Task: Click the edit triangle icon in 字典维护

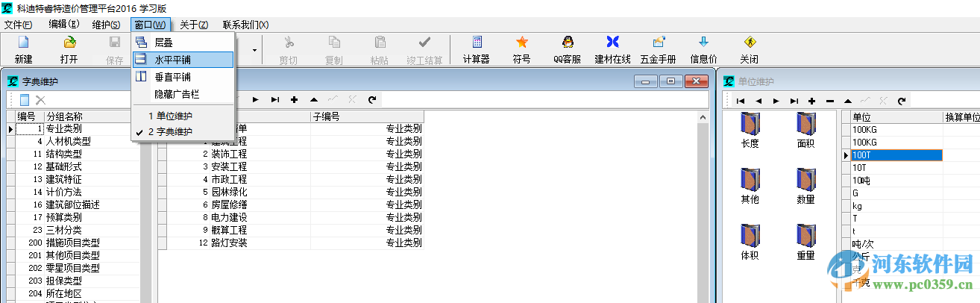Action: tap(314, 99)
